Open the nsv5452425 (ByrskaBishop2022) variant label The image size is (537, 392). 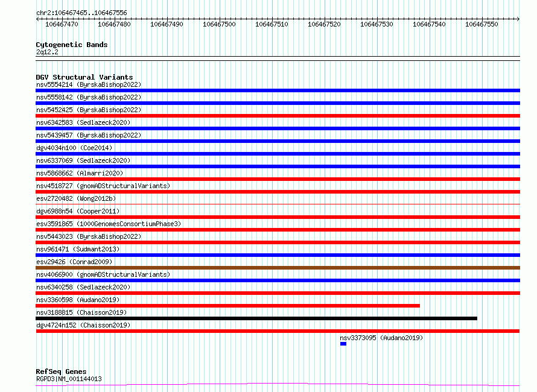[89, 110]
